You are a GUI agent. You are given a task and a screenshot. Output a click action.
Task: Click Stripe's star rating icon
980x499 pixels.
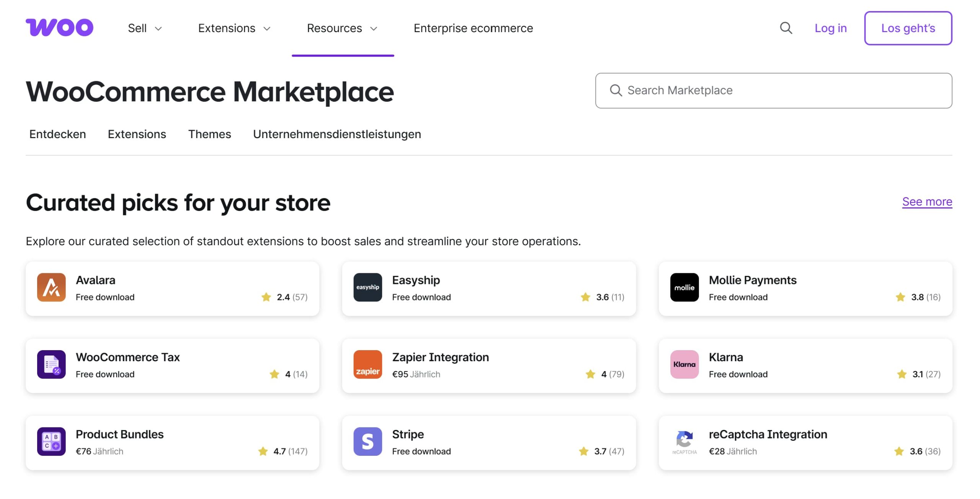click(584, 451)
